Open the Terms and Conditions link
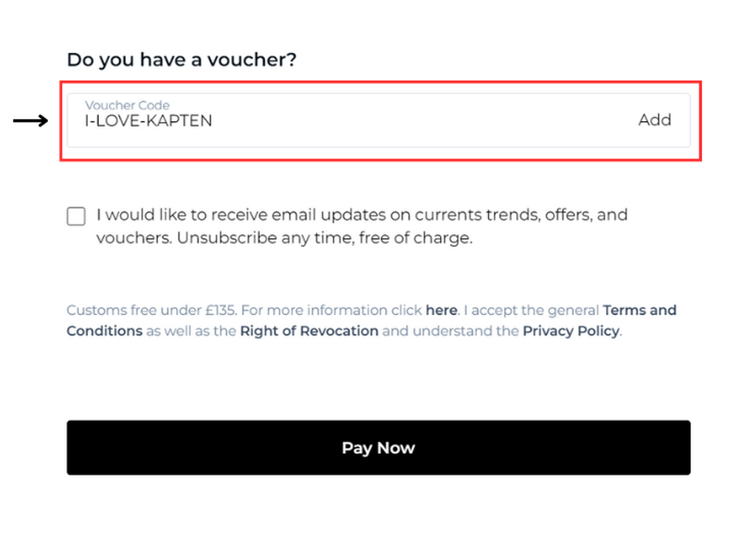 click(639, 310)
